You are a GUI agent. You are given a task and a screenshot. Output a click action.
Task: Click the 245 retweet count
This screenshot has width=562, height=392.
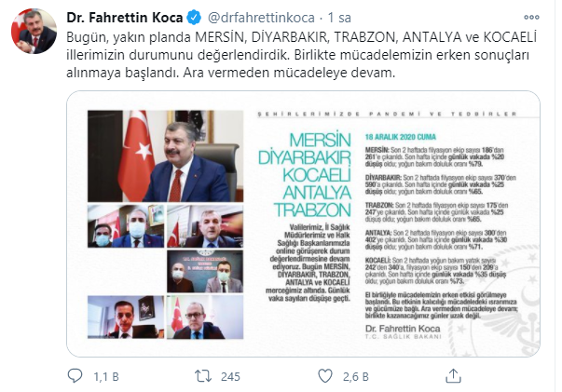[230, 376]
